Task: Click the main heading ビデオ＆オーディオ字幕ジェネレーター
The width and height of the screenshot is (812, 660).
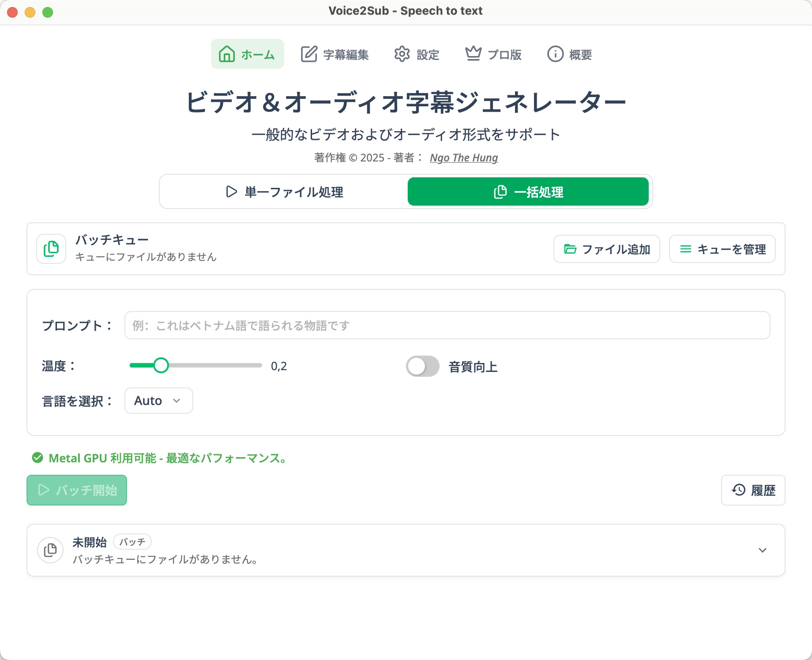Action: 406,102
